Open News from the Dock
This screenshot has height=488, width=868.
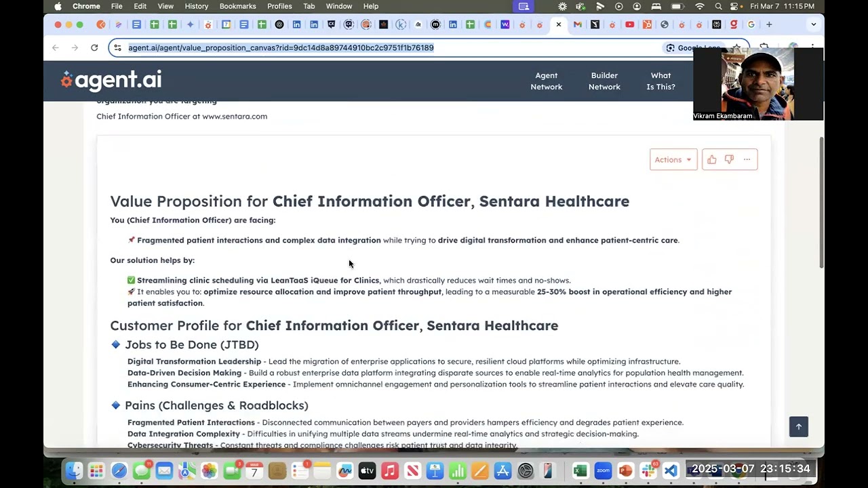tap(412, 470)
